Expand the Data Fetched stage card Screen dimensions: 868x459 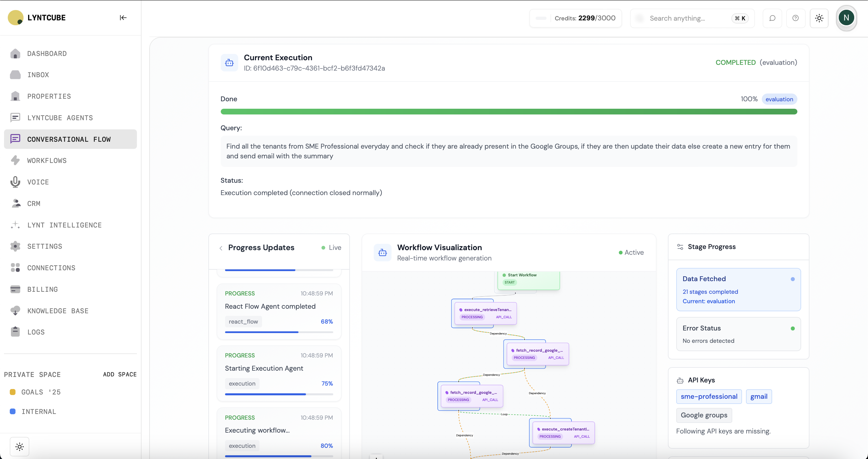[x=738, y=290]
